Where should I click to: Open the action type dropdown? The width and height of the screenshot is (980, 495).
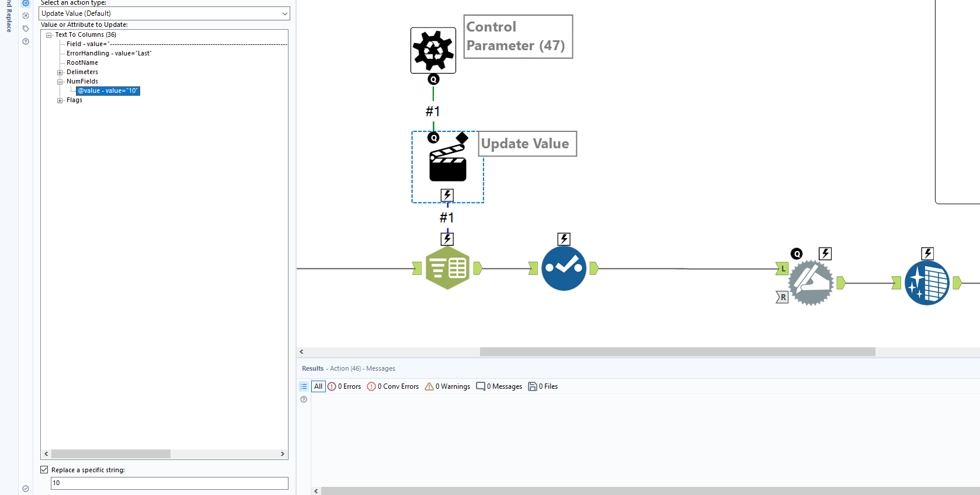tap(164, 13)
